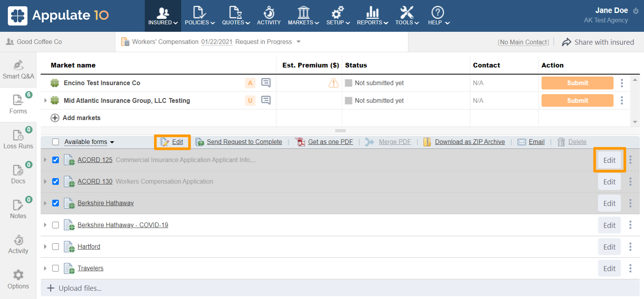Screen dimensions: 644x299
Task: Open Smart Q&A sidebar panel
Action: (x=18, y=69)
